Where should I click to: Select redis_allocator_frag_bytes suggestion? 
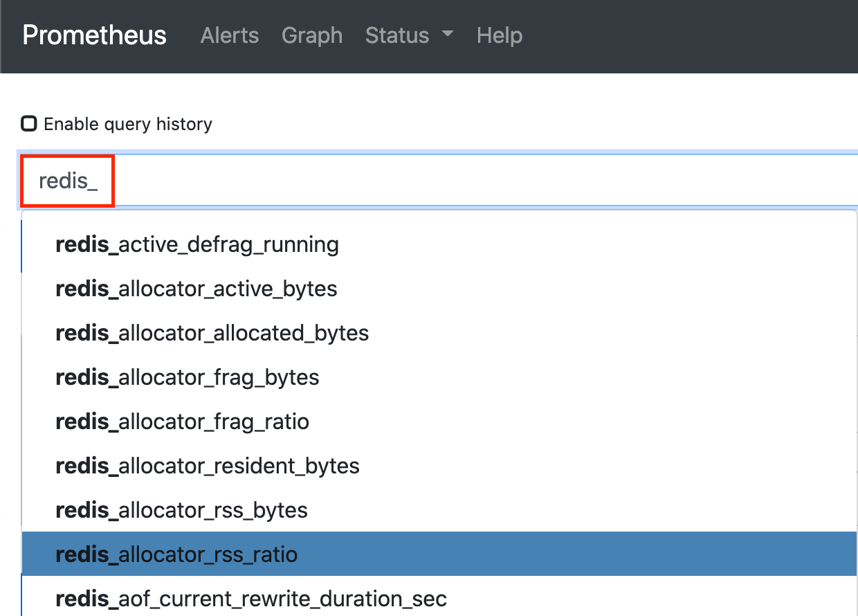coord(439,377)
